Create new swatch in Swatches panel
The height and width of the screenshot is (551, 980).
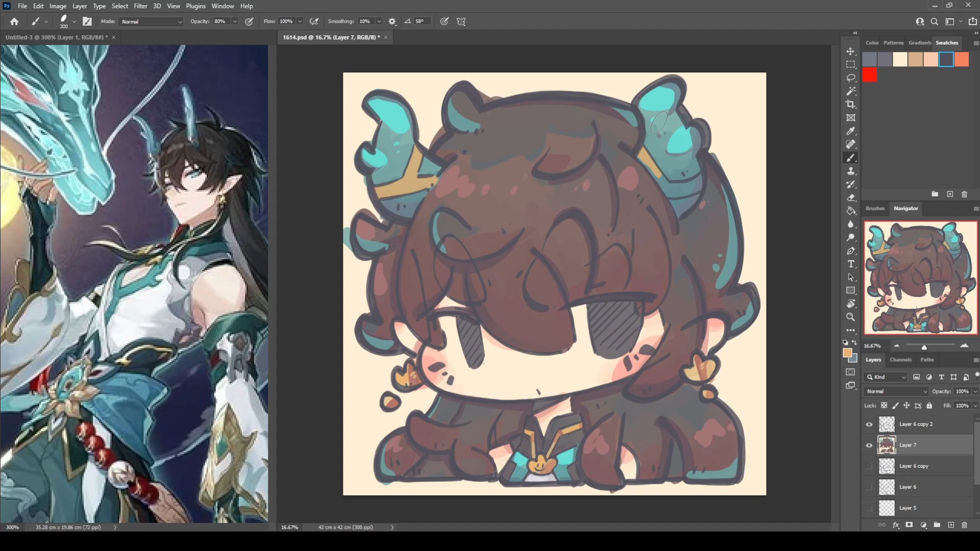click(x=950, y=194)
